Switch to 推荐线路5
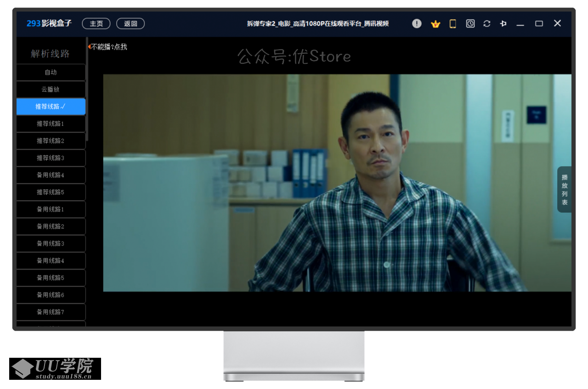The image size is (588, 389). 51,192
